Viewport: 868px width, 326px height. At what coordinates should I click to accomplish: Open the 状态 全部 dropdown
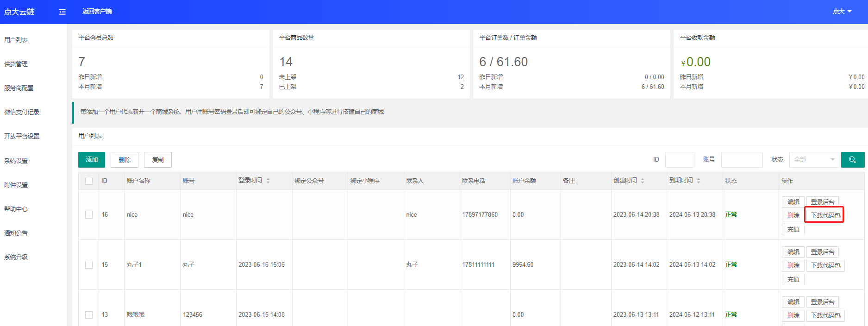point(814,160)
